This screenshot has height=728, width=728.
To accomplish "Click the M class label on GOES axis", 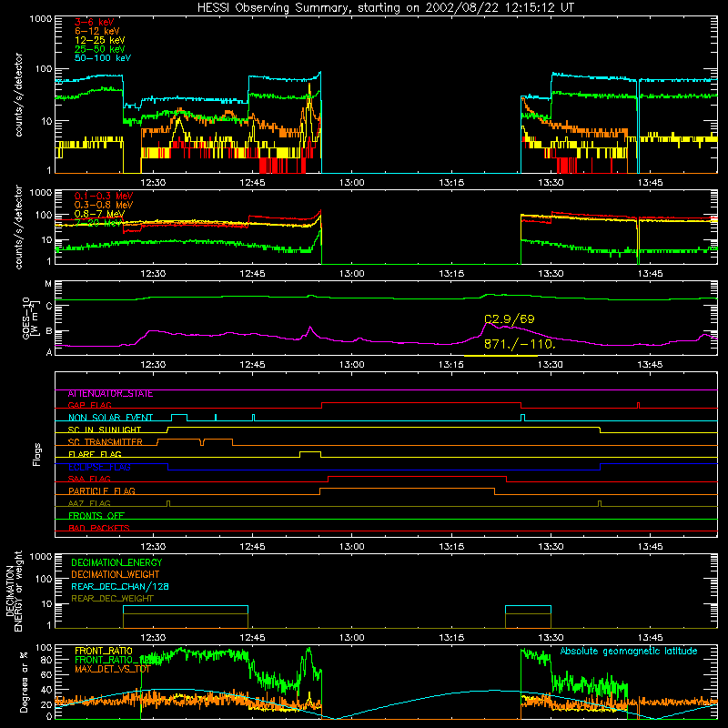I will pos(48,284).
